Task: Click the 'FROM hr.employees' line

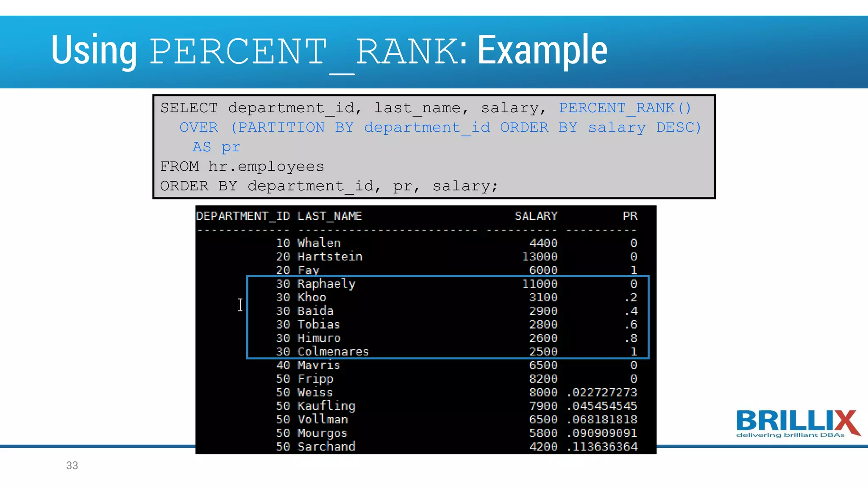Action: (242, 166)
